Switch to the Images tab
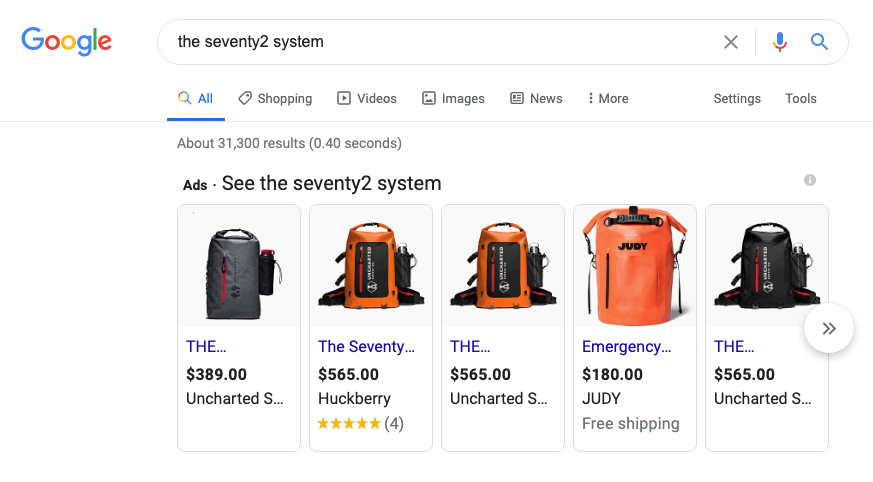The image size is (873, 482). [x=453, y=99]
